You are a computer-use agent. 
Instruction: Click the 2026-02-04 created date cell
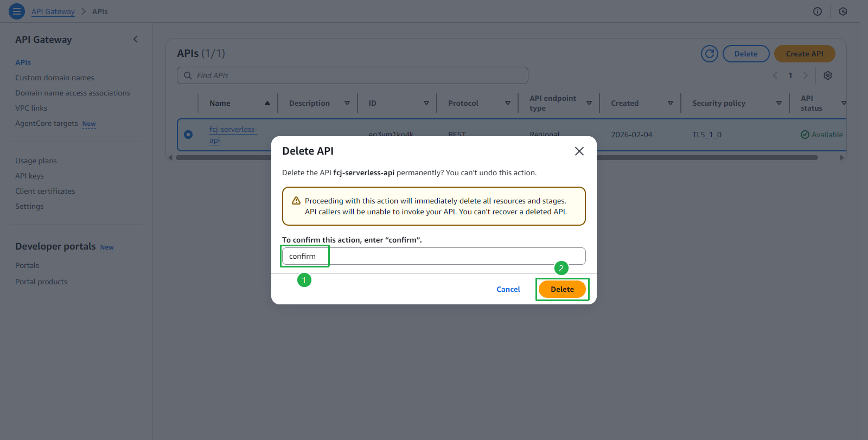(631, 135)
